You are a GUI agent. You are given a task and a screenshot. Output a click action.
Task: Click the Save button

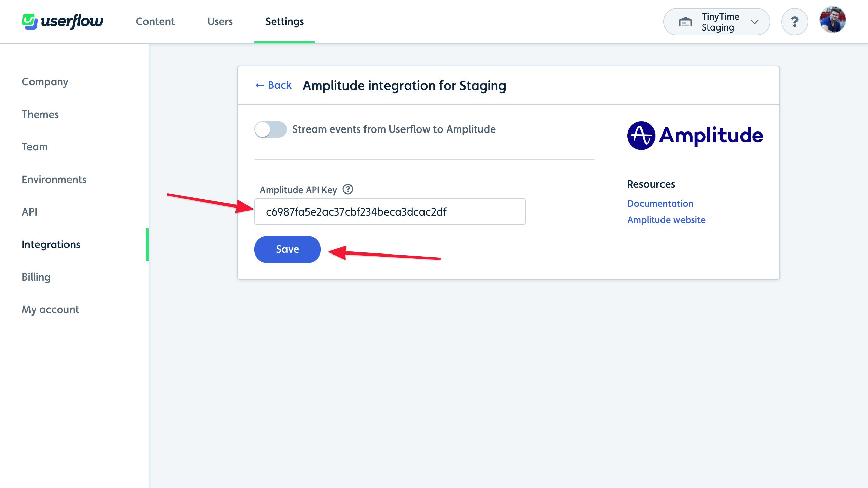287,249
